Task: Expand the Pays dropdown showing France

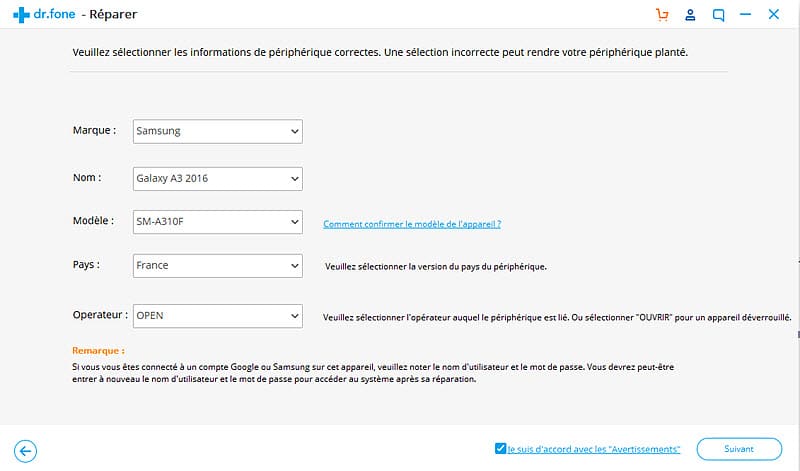Action: click(218, 266)
